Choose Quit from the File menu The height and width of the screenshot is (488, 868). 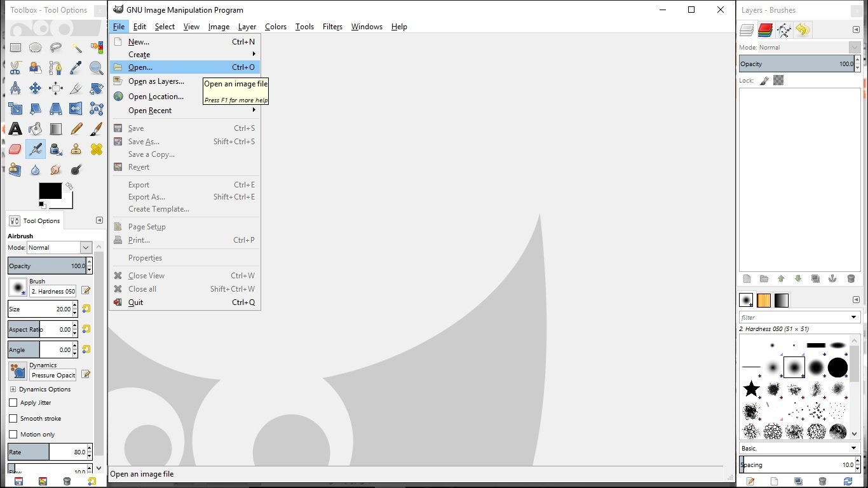pos(184,302)
